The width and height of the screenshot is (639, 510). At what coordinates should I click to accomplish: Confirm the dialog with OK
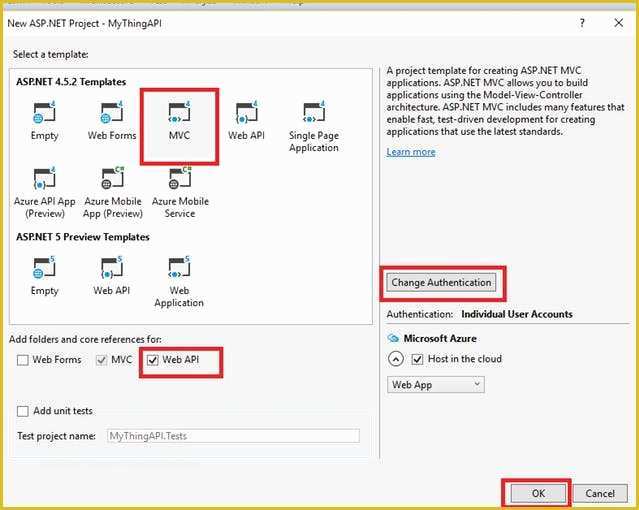(538, 493)
